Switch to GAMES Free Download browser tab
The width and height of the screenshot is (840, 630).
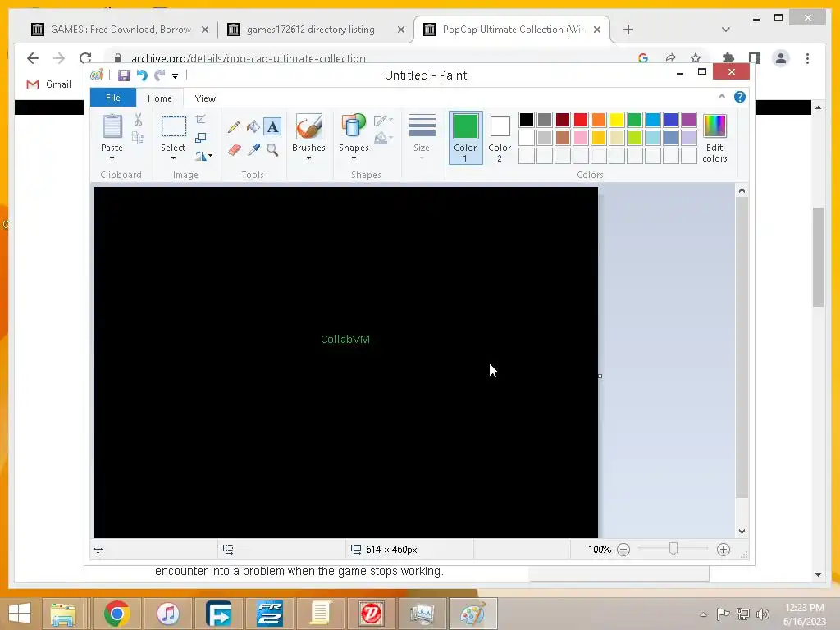(x=121, y=30)
